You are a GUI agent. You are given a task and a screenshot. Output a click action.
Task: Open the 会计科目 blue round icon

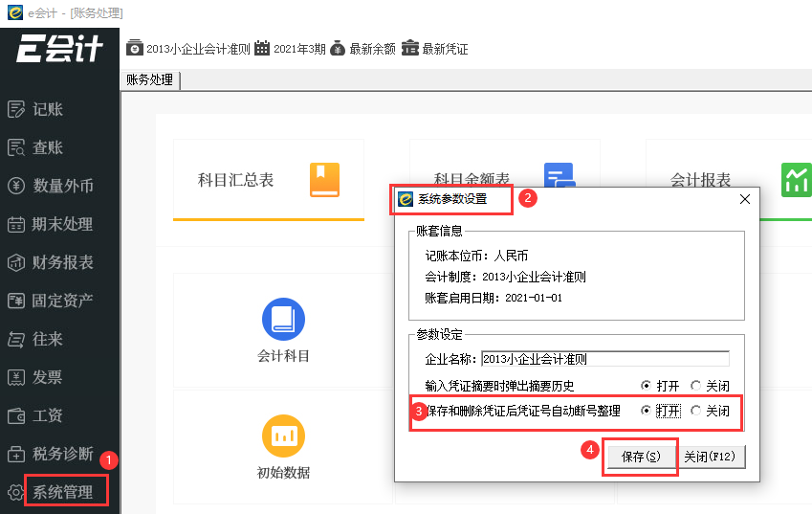click(x=283, y=319)
